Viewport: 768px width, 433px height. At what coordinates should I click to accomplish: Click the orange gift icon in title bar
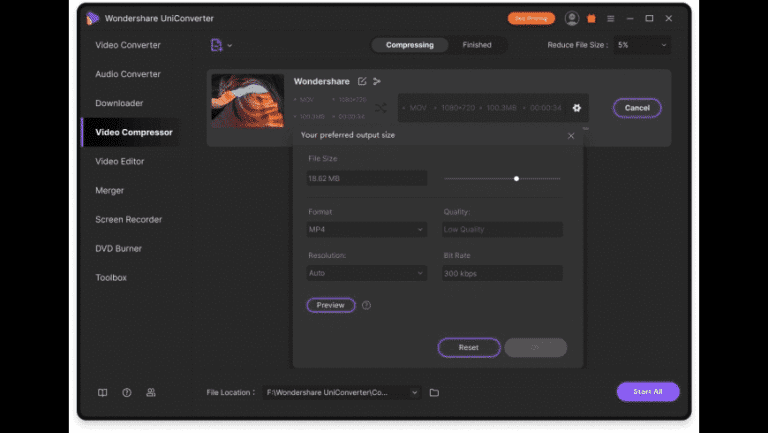coord(591,18)
